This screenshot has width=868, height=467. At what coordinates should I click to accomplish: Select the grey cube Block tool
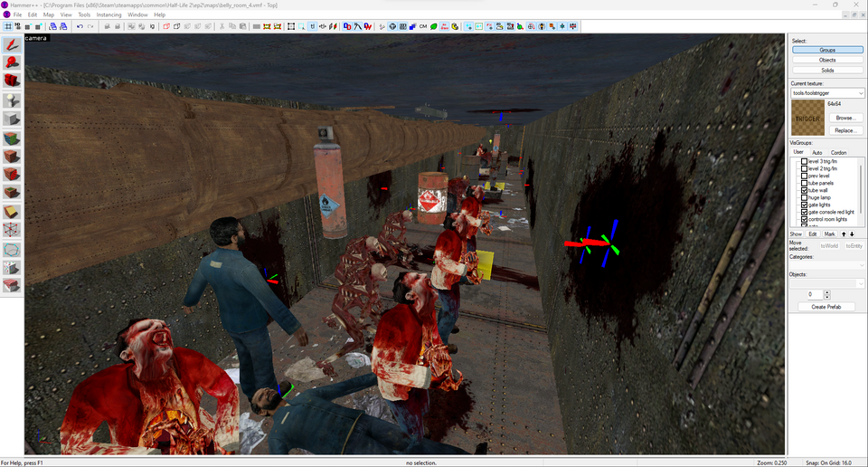click(12, 119)
